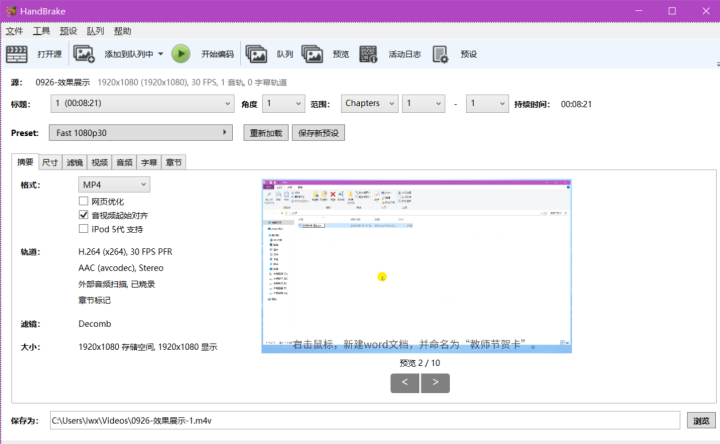Click the H.264 (x264), 30 FPS PFR text

(x=125, y=252)
